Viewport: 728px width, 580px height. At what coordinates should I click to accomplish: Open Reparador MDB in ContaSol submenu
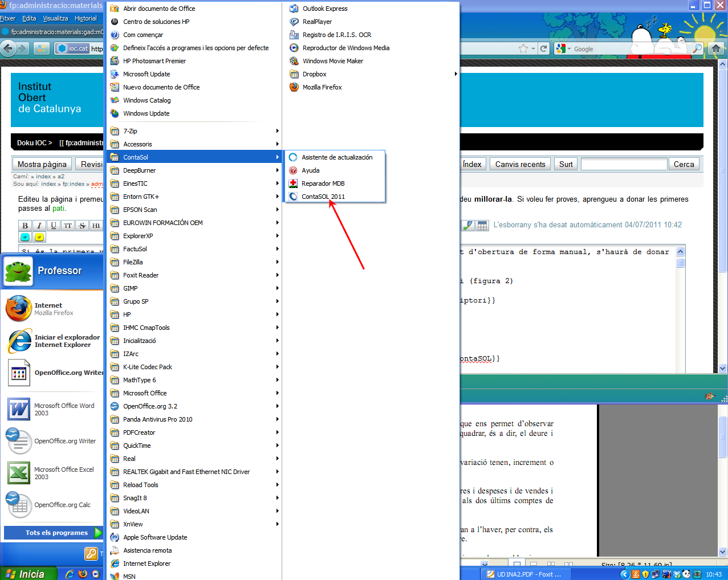(323, 183)
